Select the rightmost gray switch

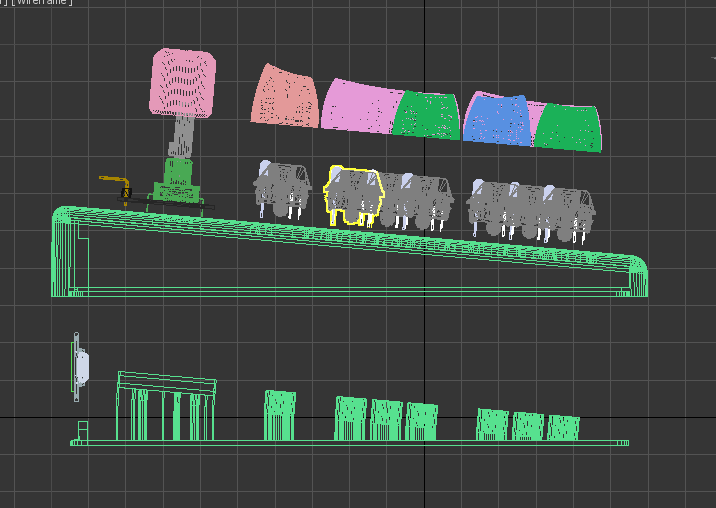pos(569,214)
